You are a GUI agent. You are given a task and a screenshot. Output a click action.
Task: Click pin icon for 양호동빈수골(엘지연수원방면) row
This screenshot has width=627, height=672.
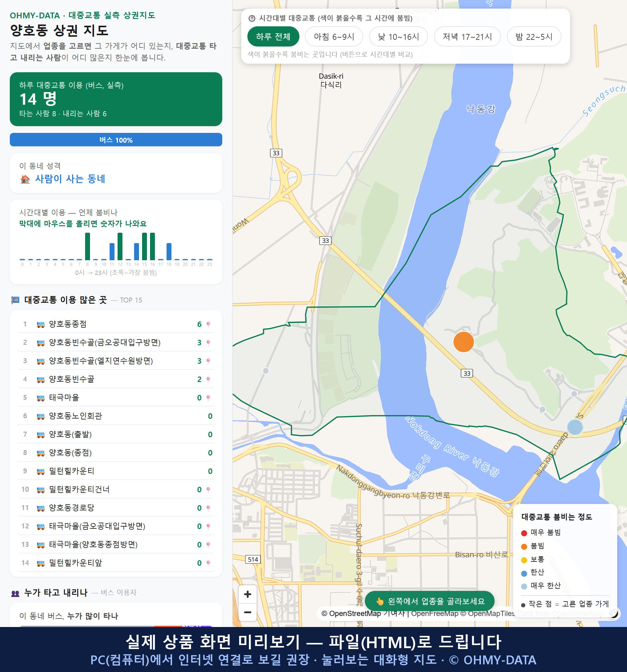tap(208, 361)
